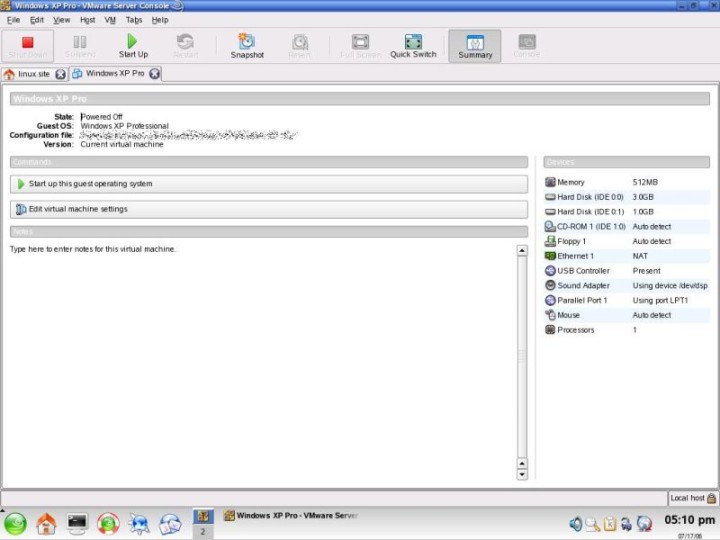The height and width of the screenshot is (540, 720).
Task: Select the Floppy 1 device icon
Action: (550, 241)
